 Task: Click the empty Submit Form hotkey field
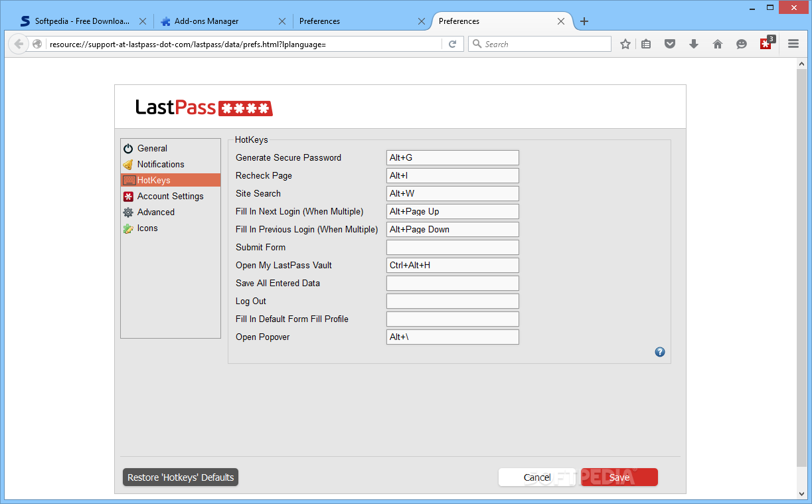point(453,247)
